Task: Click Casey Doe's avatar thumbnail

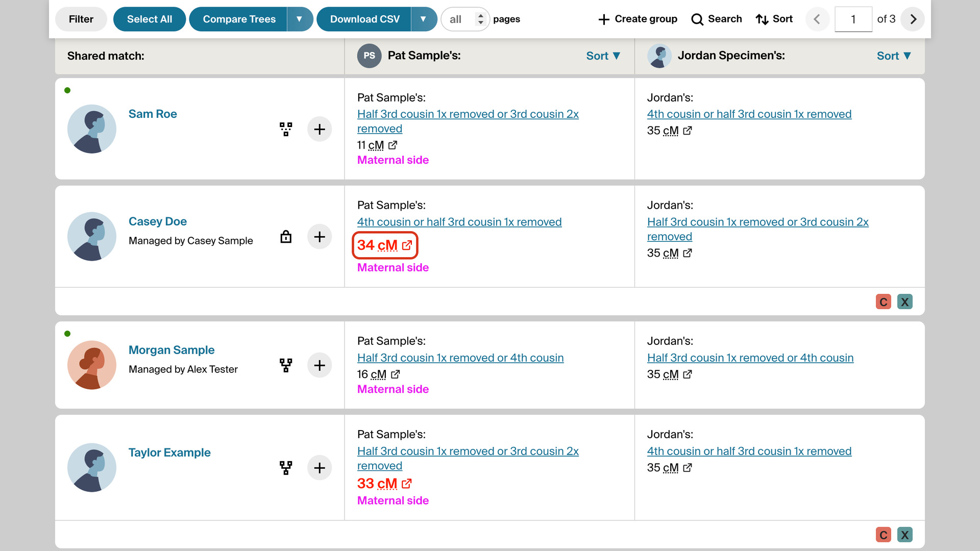Action: tap(92, 237)
